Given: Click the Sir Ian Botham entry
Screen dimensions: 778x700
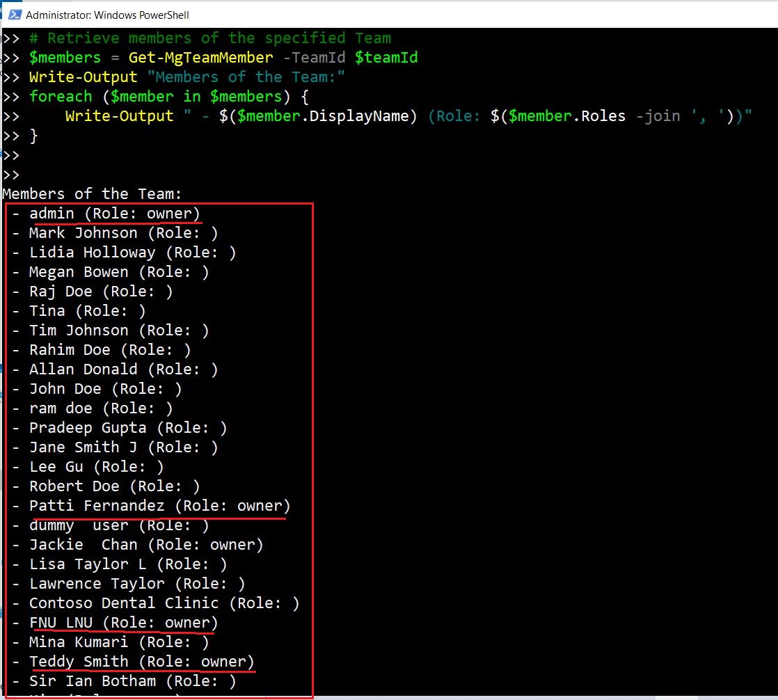Looking at the screenshot, I should pyautogui.click(x=132, y=681).
